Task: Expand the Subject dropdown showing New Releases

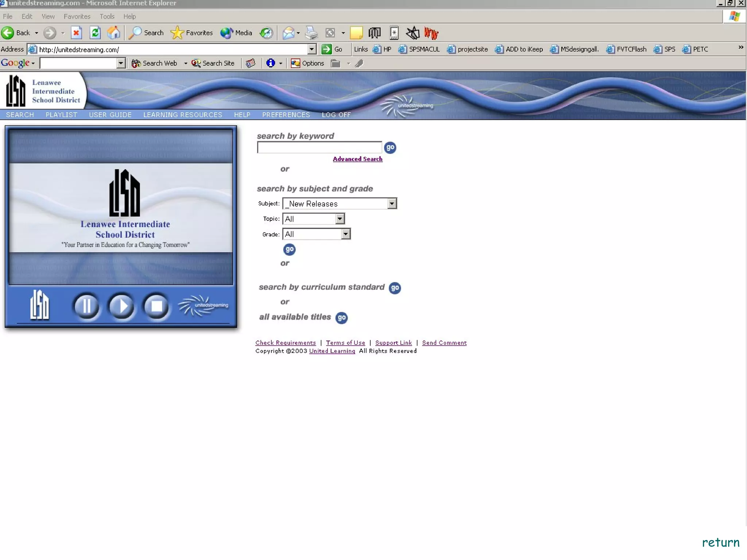Action: pos(392,203)
